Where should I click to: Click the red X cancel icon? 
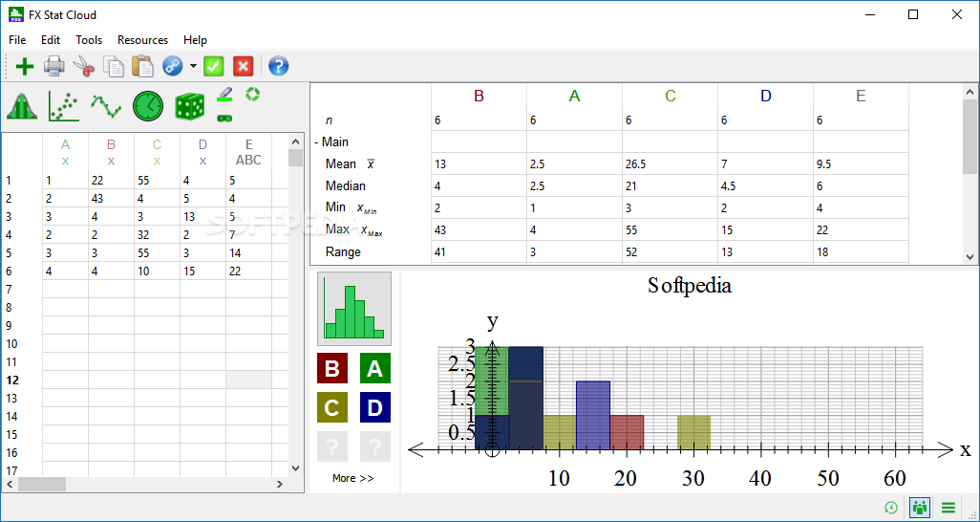[x=244, y=66]
